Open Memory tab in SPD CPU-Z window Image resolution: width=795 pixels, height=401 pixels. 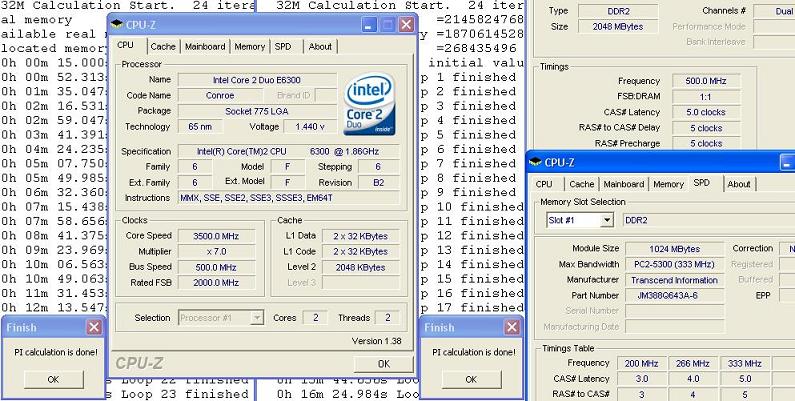[668, 185]
